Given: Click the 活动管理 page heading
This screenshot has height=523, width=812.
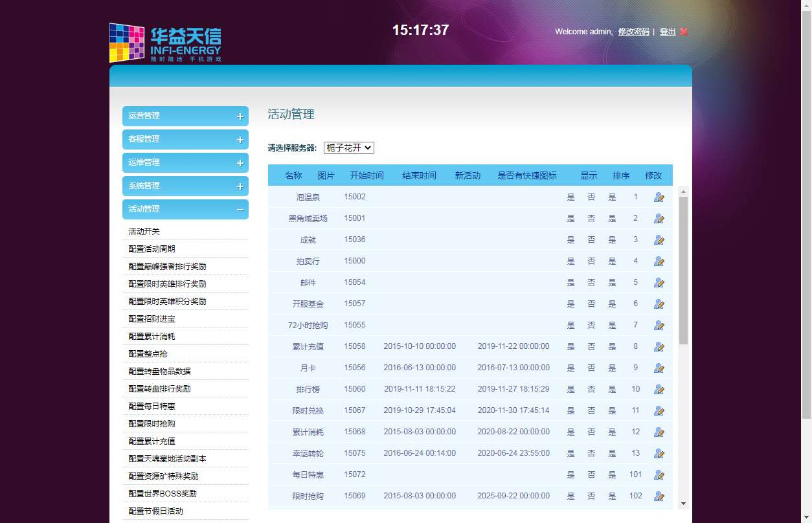Looking at the screenshot, I should (291, 115).
